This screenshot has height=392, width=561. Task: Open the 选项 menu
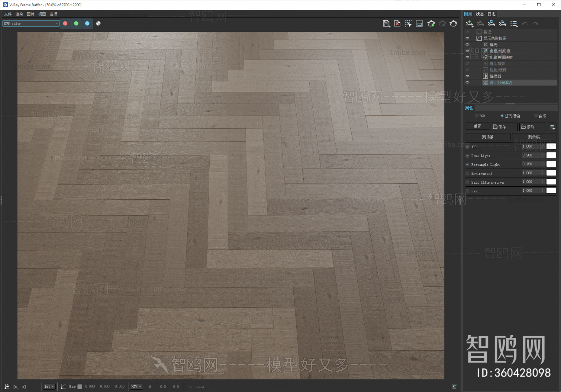pos(53,14)
